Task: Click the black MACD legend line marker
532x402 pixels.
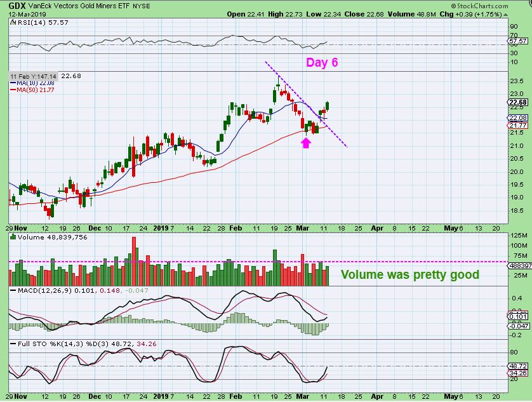Action: coord(13,291)
